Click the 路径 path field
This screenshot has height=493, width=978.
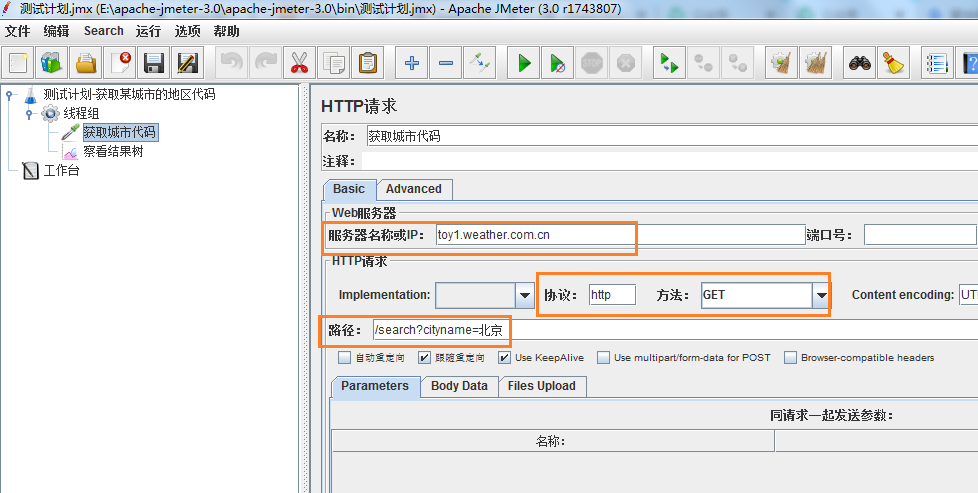click(674, 330)
